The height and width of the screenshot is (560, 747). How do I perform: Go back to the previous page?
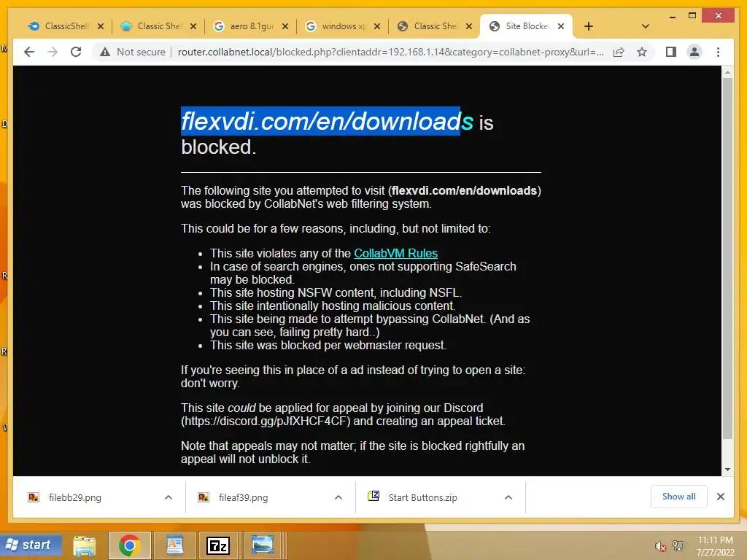(29, 52)
